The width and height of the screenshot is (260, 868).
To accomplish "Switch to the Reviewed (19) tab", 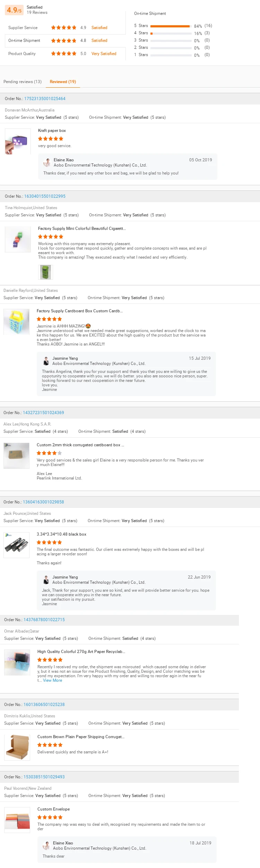I will [x=63, y=82].
